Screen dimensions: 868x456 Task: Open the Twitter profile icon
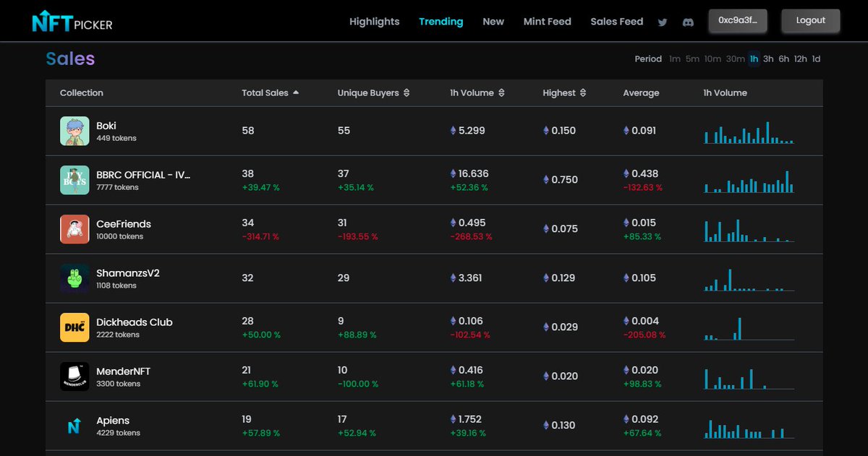coord(662,22)
